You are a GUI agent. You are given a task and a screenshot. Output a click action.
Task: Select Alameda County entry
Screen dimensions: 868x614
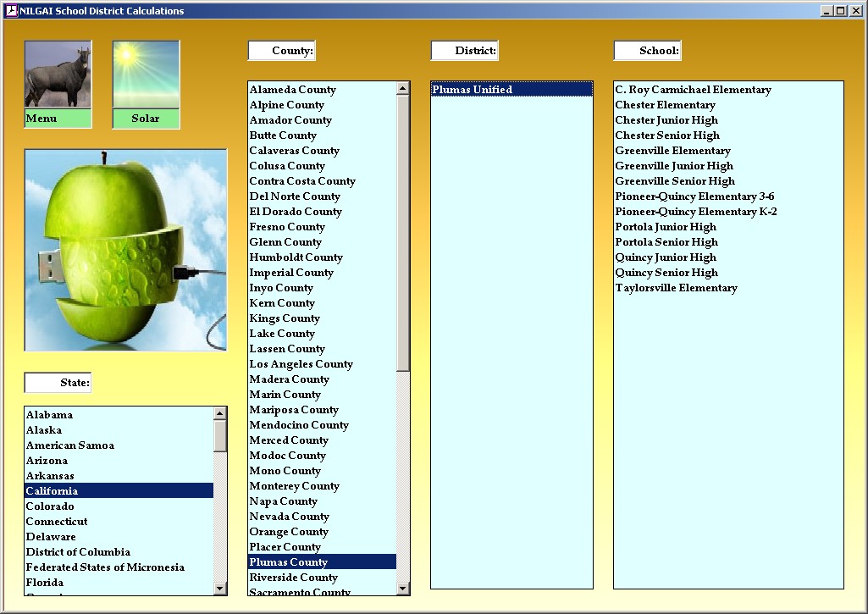[292, 90]
